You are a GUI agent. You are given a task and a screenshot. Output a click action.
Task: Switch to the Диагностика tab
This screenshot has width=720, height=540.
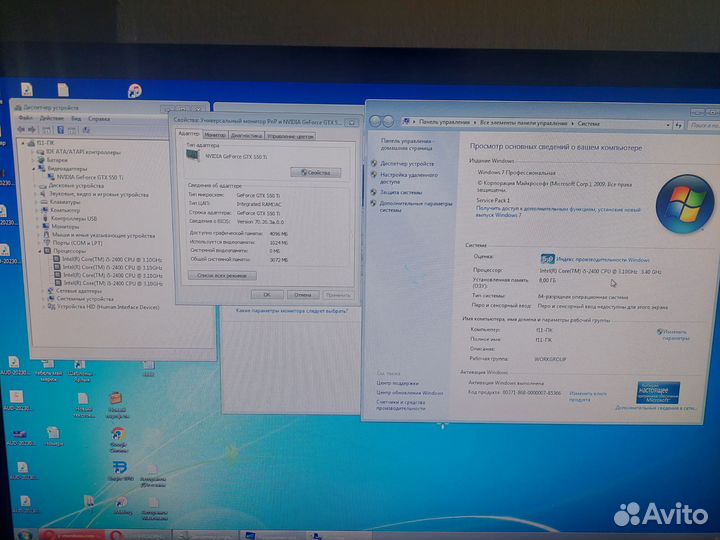point(247,136)
